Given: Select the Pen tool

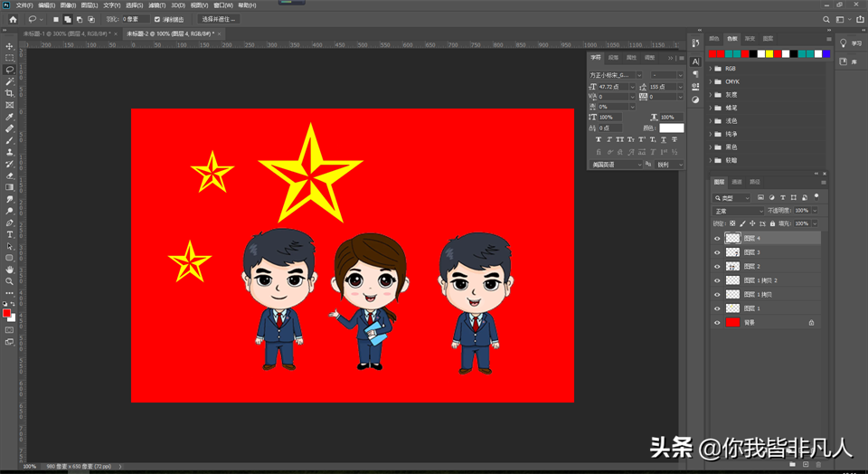Looking at the screenshot, I should click(9, 223).
